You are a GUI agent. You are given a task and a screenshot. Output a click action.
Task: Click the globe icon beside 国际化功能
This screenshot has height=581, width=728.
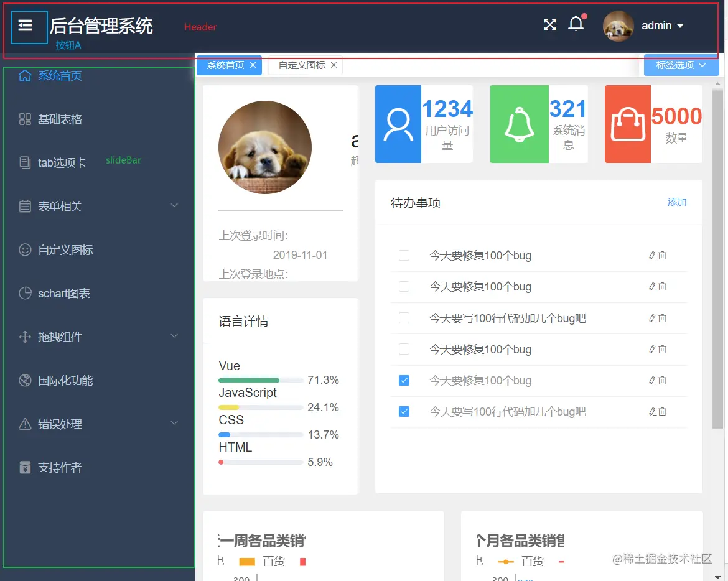[25, 381]
